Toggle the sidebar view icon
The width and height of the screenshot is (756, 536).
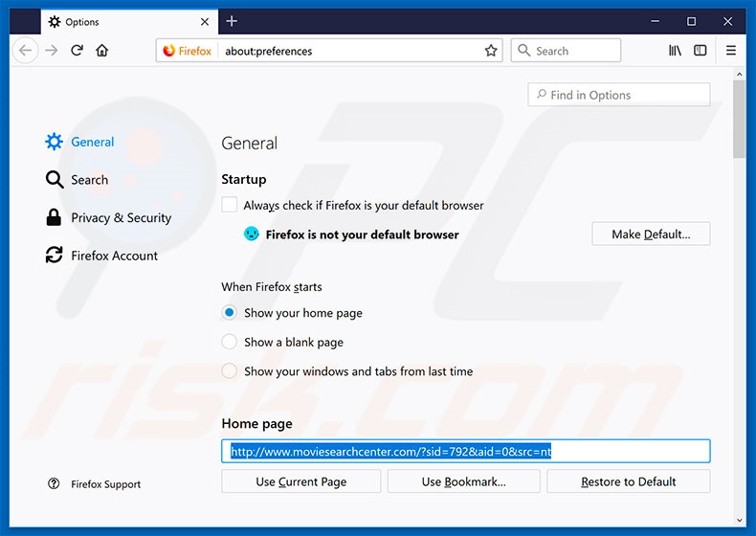(x=700, y=50)
